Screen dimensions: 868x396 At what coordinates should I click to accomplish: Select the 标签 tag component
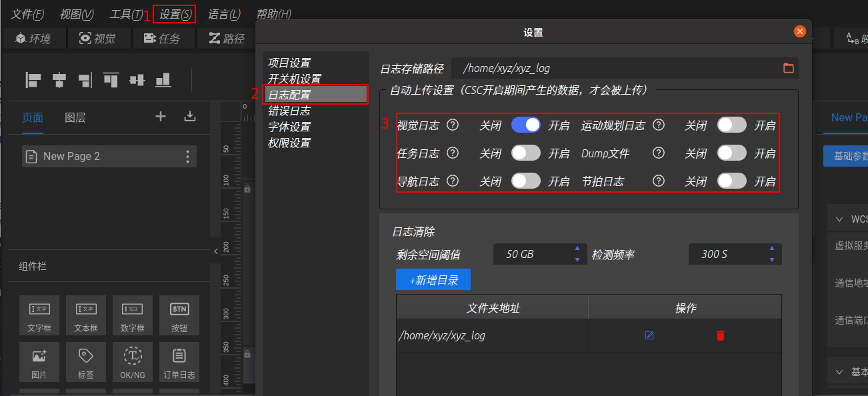tap(86, 362)
